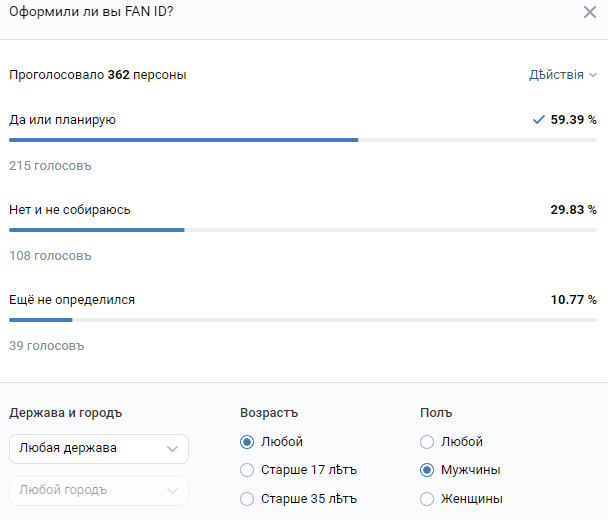Image resolution: width=608 pixels, height=520 pixels.
Task: Select Любой radio under Полъ
Action: 427,442
